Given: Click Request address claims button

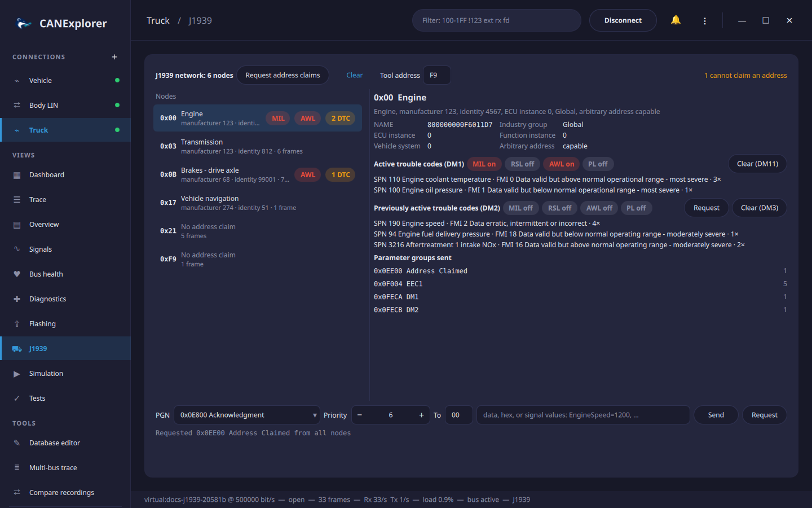Looking at the screenshot, I should pos(283,75).
